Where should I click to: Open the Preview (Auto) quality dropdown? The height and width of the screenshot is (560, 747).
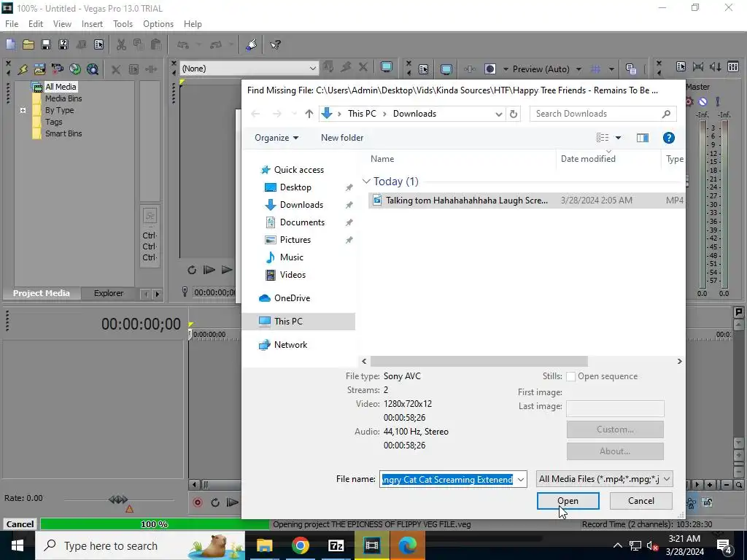pyautogui.click(x=578, y=69)
